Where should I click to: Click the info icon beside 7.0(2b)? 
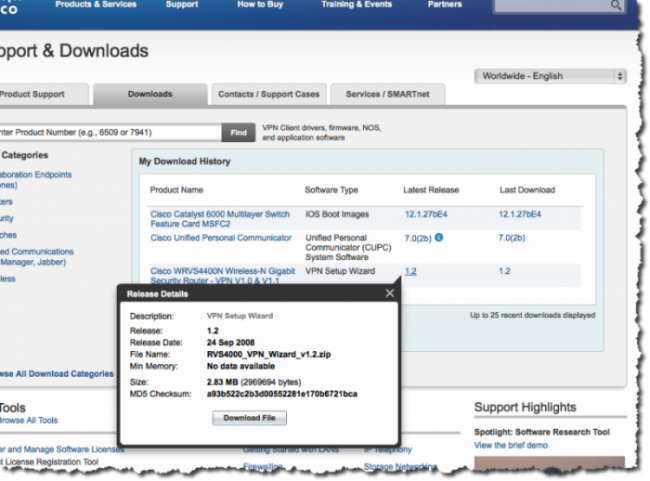tap(439, 238)
